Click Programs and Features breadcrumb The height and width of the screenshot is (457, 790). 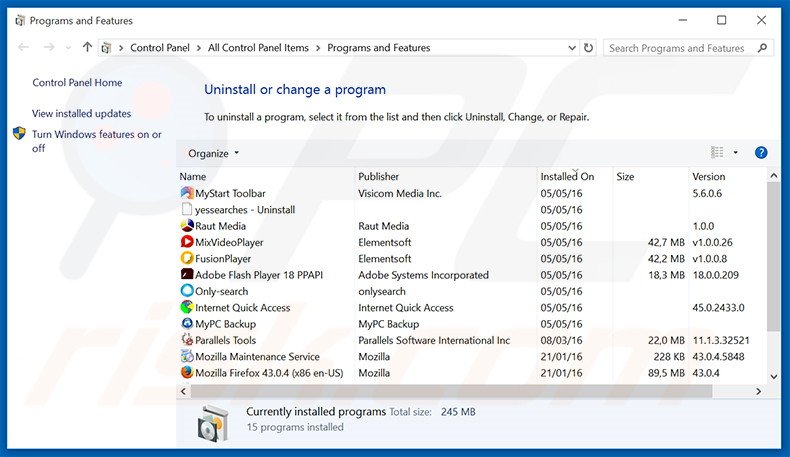pos(379,48)
